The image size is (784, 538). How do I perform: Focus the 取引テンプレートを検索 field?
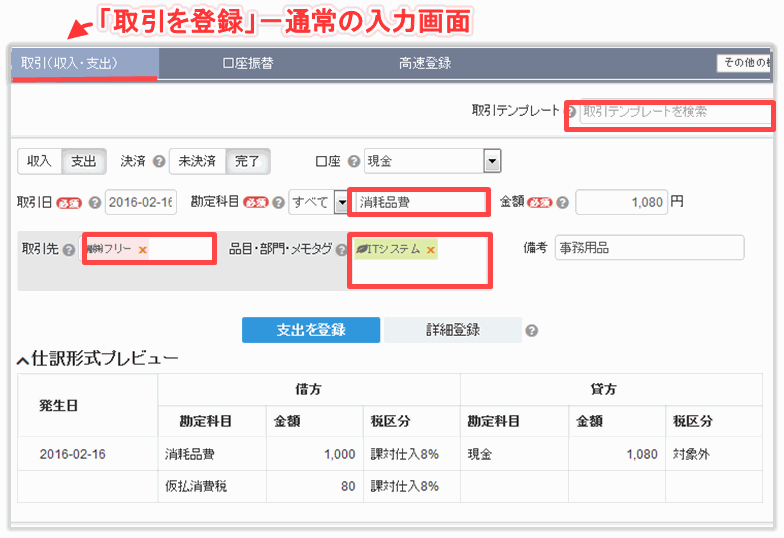676,112
